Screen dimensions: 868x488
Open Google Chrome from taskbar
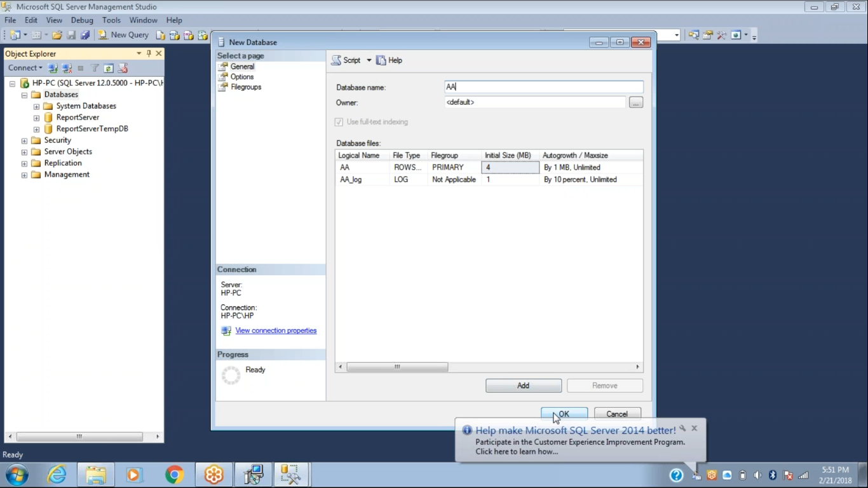pyautogui.click(x=174, y=475)
